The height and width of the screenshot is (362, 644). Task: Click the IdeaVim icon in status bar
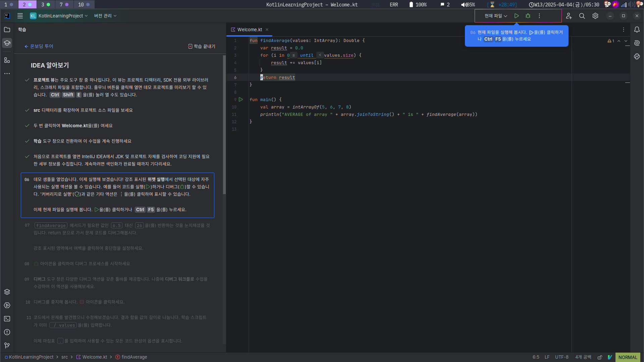[x=610, y=357]
